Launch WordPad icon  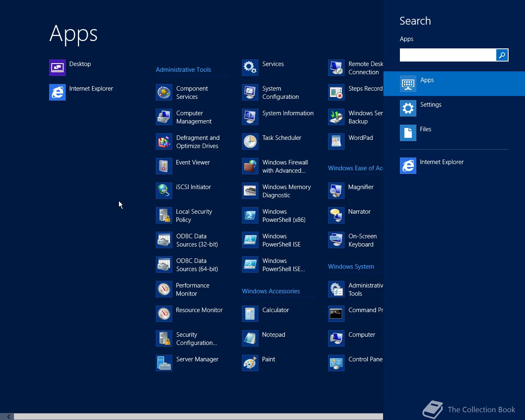pos(336,142)
